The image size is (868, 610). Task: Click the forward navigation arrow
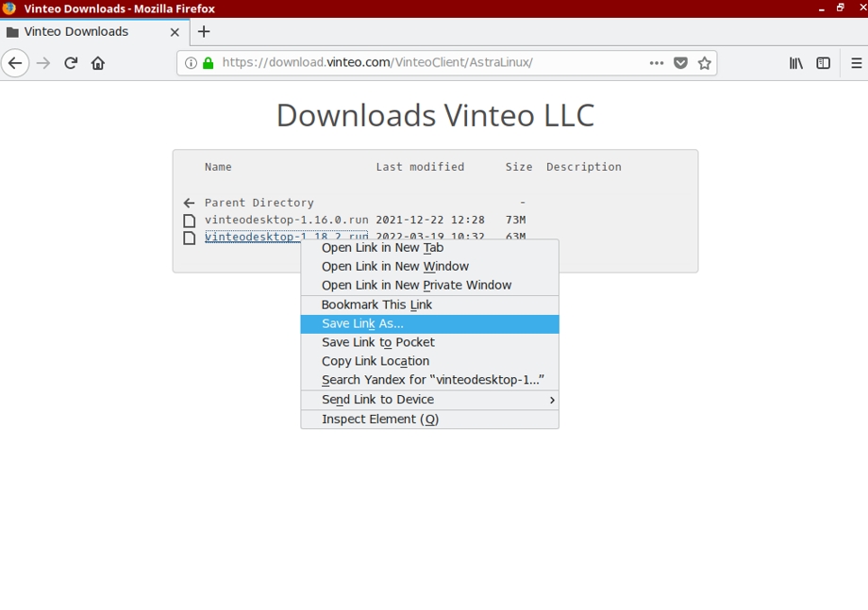43,63
